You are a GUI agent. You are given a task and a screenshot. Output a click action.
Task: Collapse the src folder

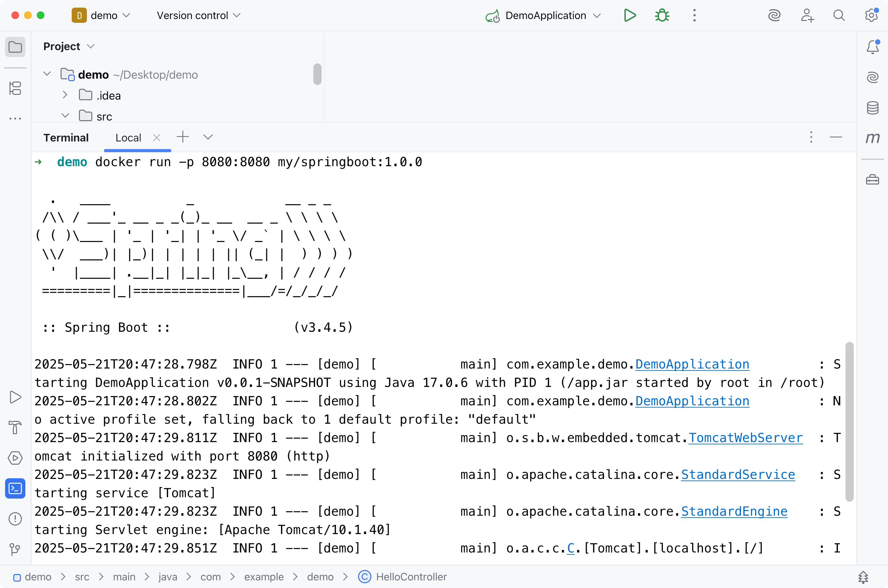[65, 115]
